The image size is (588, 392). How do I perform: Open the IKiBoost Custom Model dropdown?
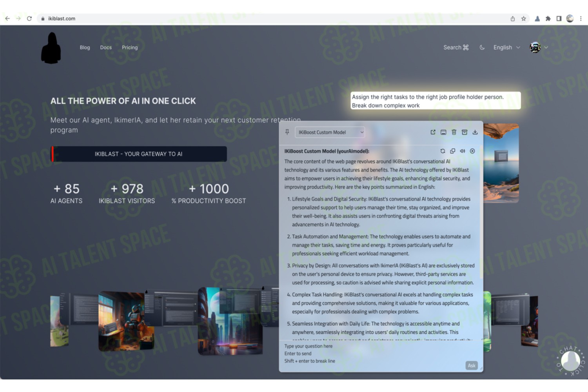coord(330,132)
